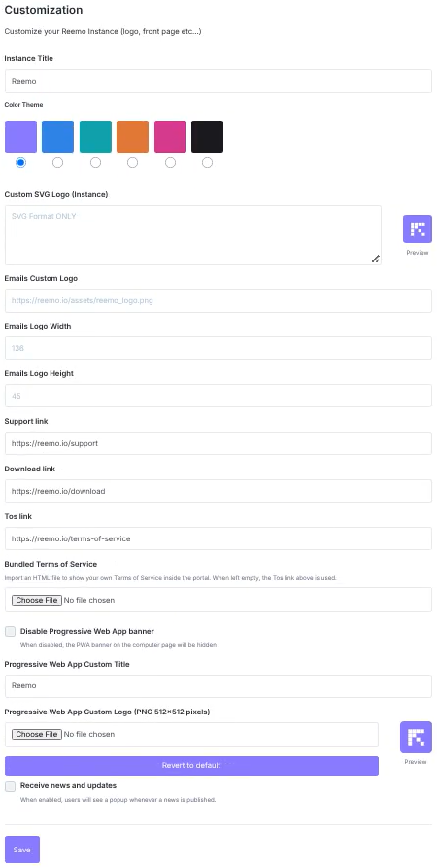Screen dimensions: 438x868
Task: Select the blue theme radio button
Action: [57, 162]
